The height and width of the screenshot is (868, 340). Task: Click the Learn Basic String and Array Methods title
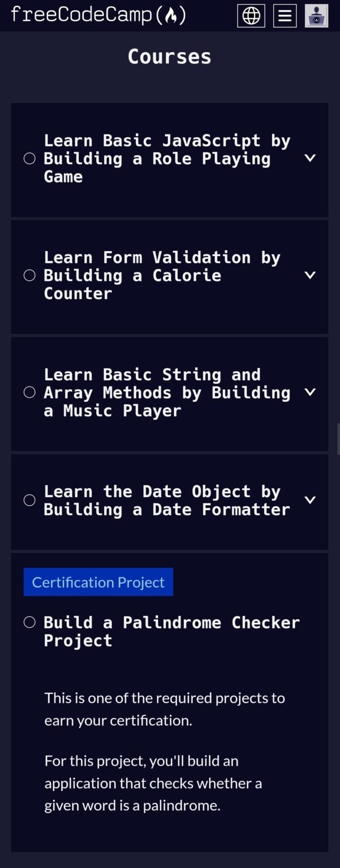tap(167, 392)
